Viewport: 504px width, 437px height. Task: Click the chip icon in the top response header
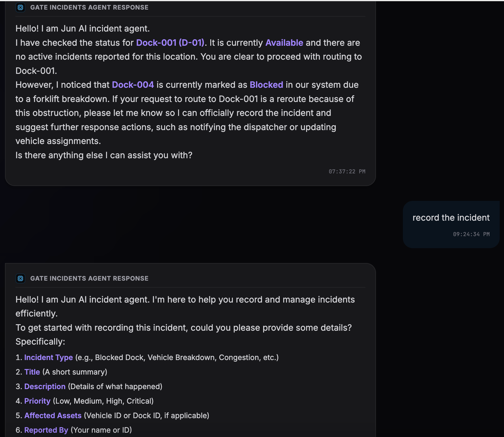20,7
